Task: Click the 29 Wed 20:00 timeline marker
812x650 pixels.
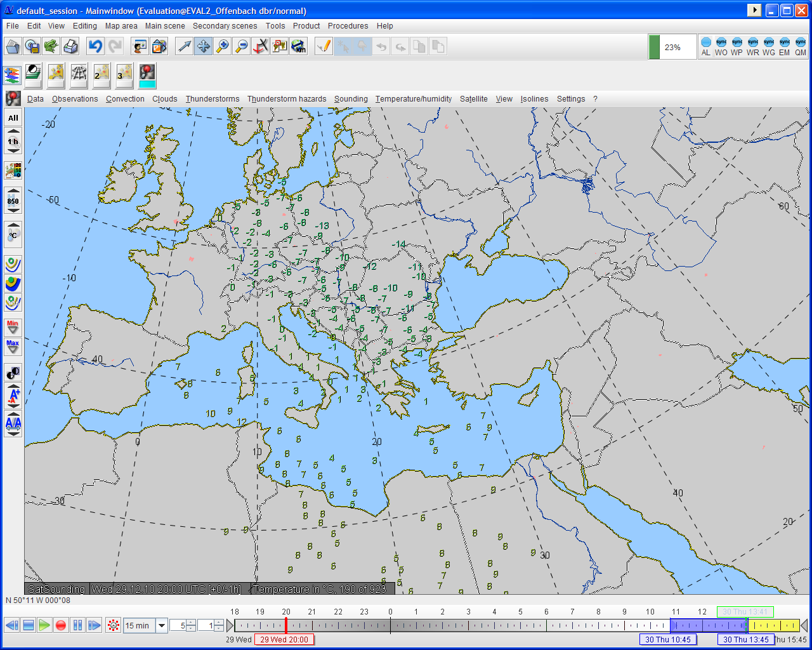Action: 284,639
